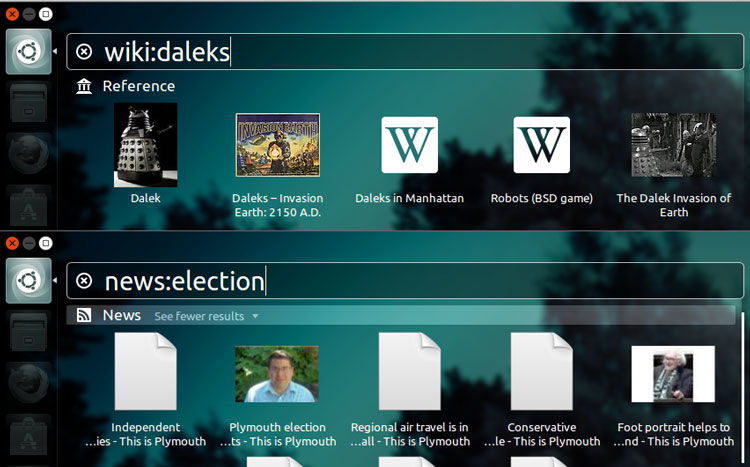Image resolution: width=750 pixels, height=467 pixels.
Task: Maximize the bottom Dash window
Action: tap(46, 243)
